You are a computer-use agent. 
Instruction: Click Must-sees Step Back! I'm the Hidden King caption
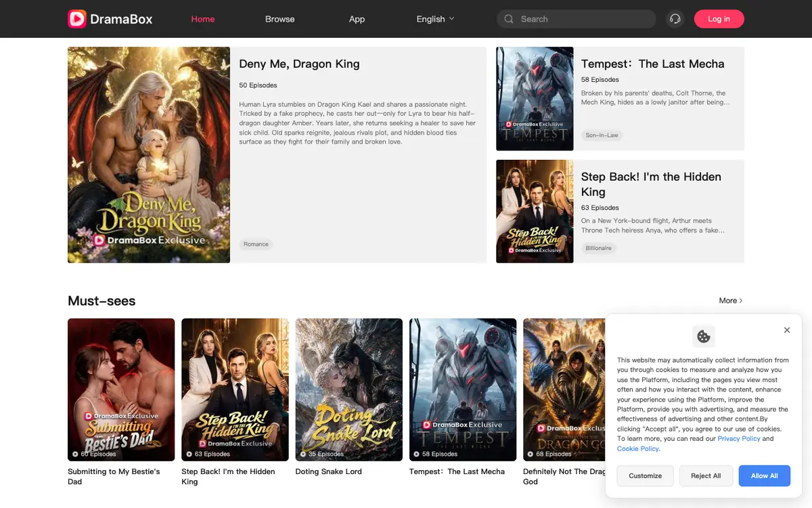228,476
